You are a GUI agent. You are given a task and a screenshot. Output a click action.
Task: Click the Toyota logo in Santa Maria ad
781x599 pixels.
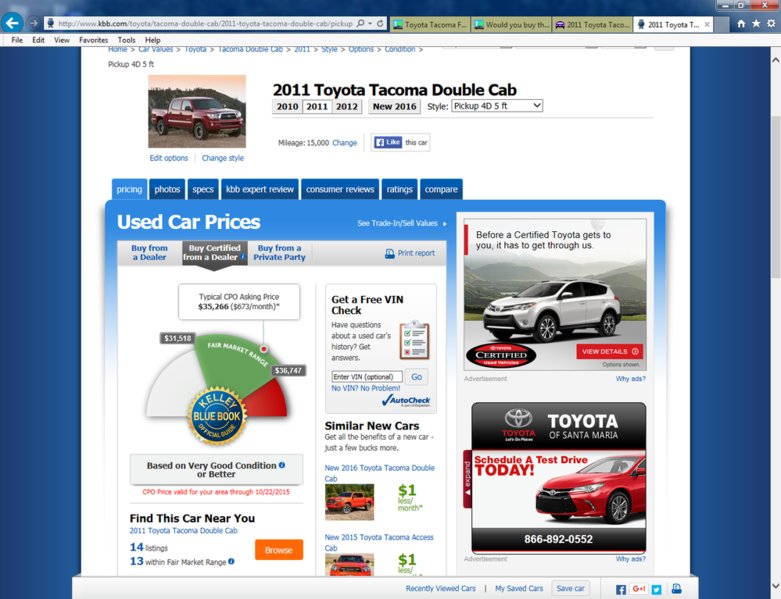(x=518, y=425)
